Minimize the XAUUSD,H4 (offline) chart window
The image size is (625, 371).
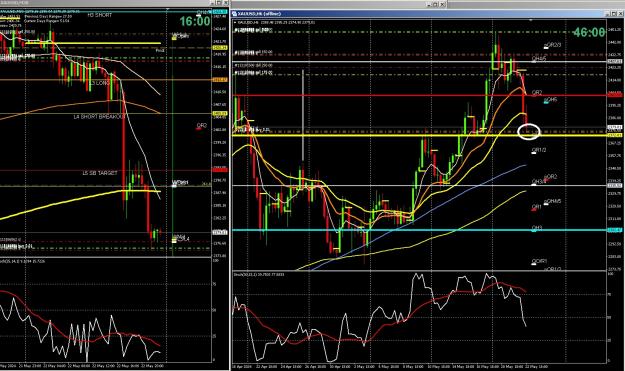tap(607, 14)
